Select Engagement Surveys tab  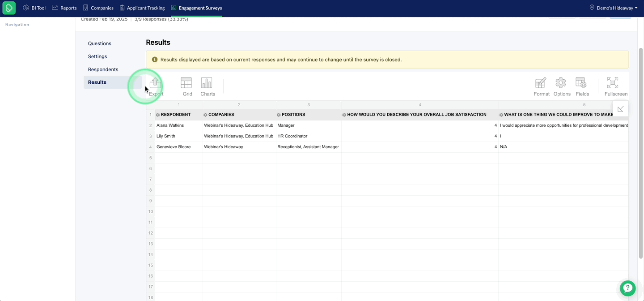[x=196, y=8]
